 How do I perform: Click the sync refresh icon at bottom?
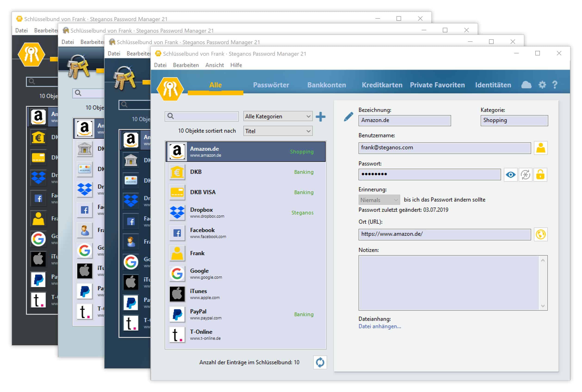tap(320, 362)
